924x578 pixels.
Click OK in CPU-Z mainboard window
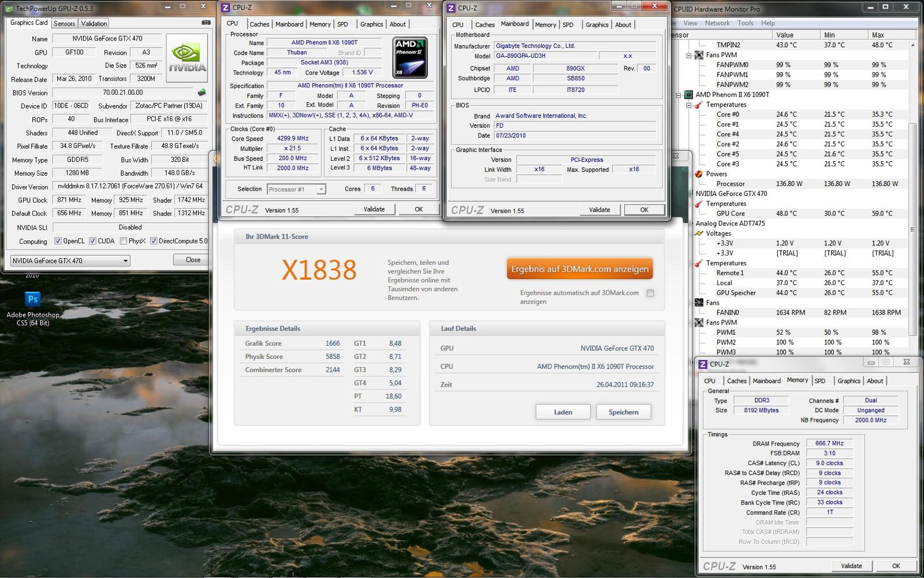click(x=644, y=210)
